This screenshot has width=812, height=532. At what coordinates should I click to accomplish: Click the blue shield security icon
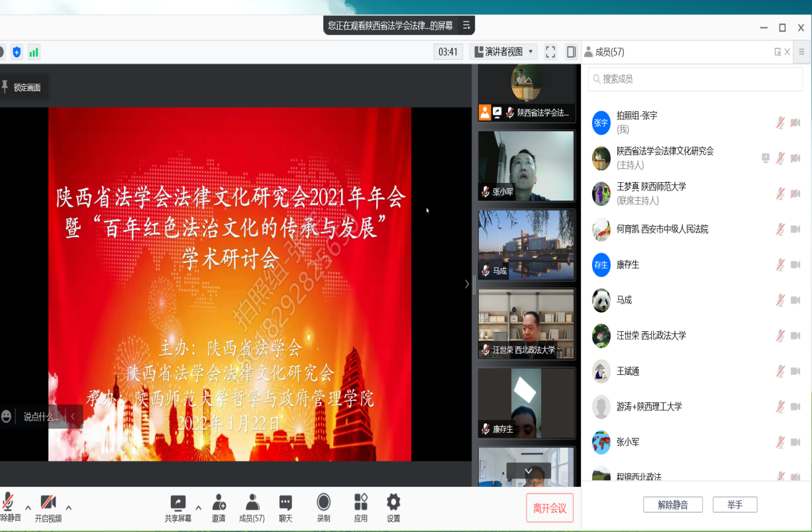pos(17,52)
